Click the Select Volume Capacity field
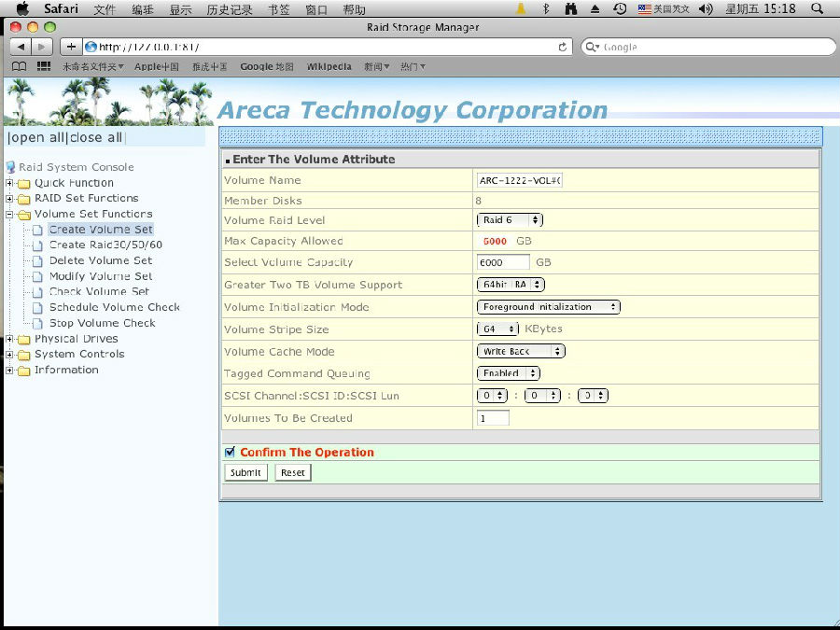Screen dimensions: 840x630 [x=503, y=262]
